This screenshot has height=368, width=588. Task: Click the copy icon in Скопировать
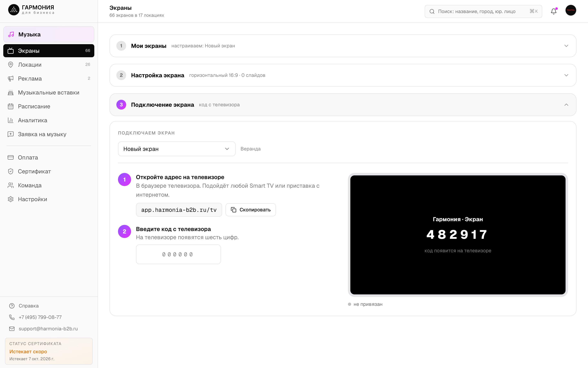point(234,210)
